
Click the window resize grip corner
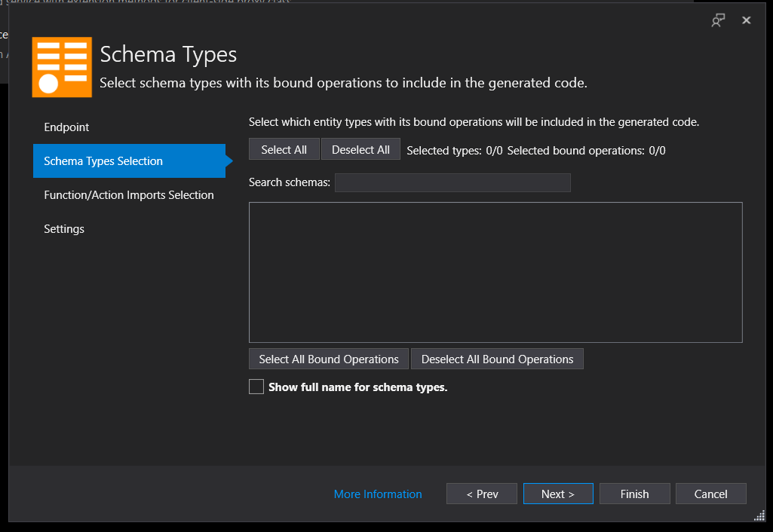tap(759, 515)
